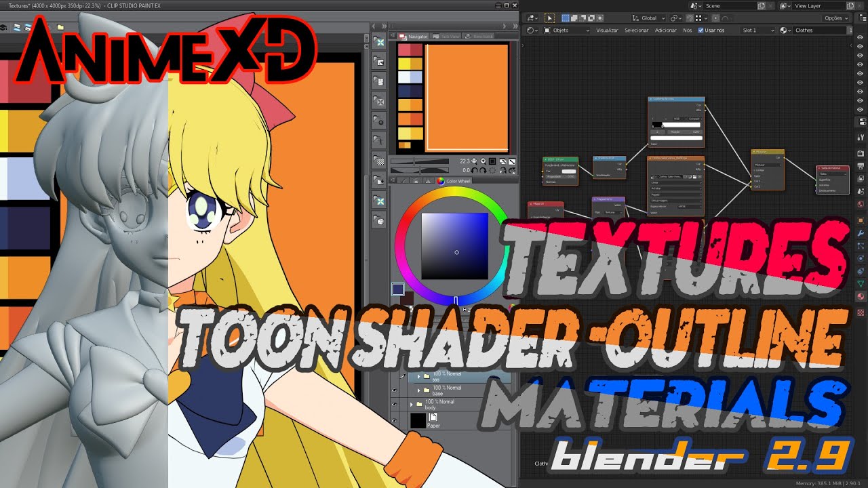Open the Slot 1 dropdown
The width and height of the screenshot is (868, 488).
click(758, 30)
